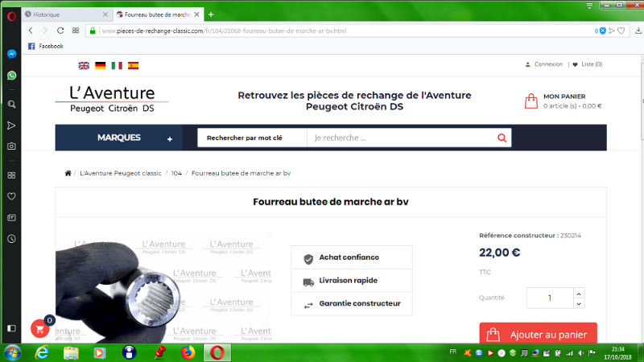Open L'Aventure Peugeot classic breadcrumb
This screenshot has height=362, width=644.
[120, 173]
